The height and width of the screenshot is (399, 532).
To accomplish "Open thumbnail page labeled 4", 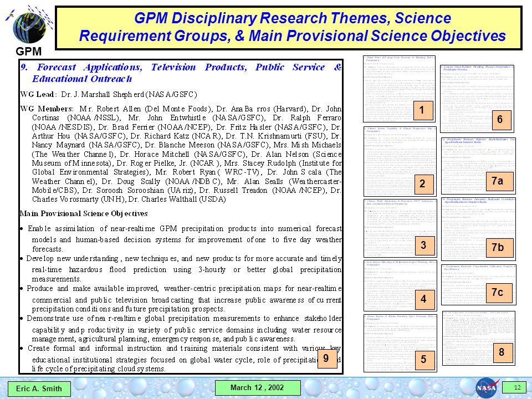I will (400, 286).
